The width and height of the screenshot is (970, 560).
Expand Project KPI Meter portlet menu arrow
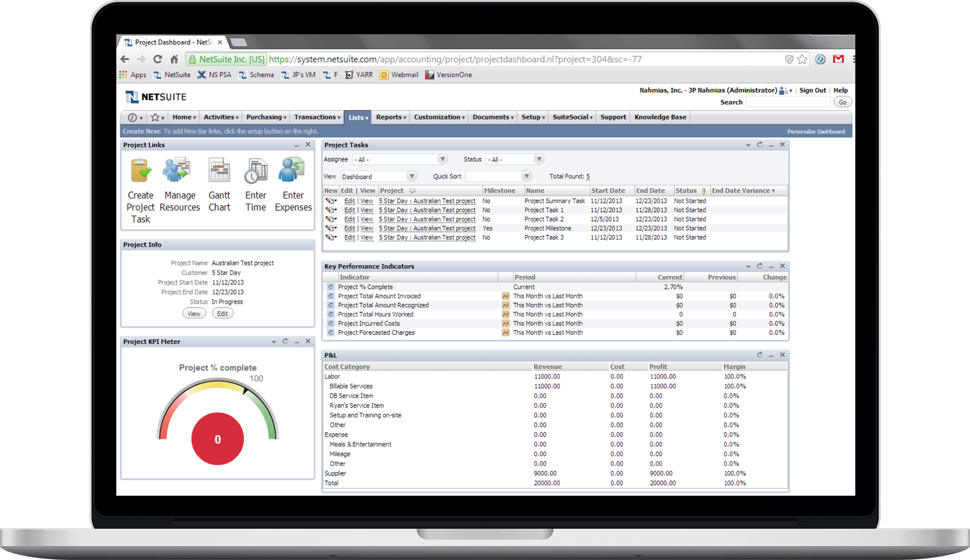pos(274,342)
